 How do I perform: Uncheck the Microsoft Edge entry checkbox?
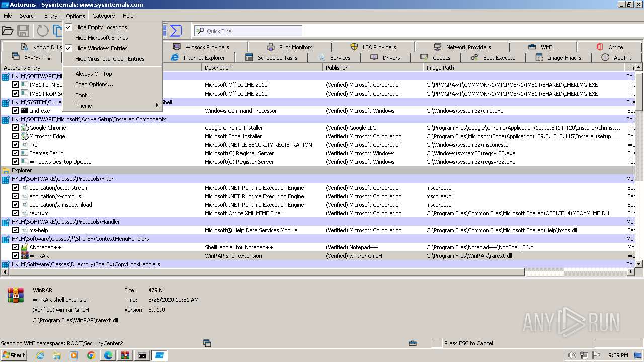[x=15, y=136]
